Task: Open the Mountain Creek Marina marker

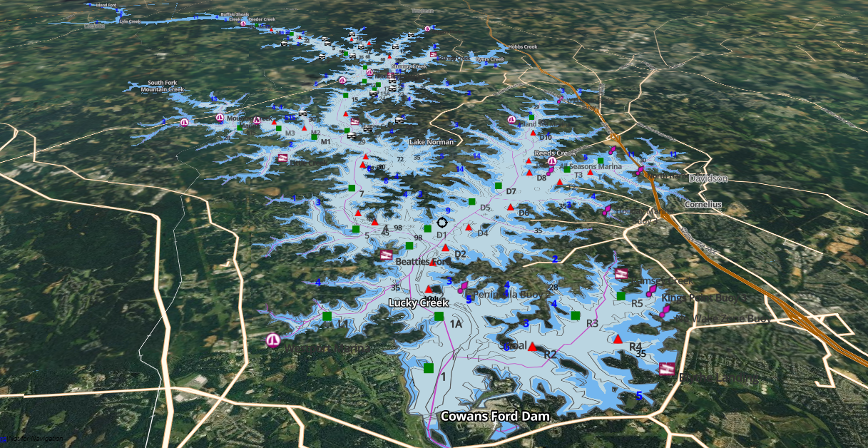Action: tap(220, 118)
